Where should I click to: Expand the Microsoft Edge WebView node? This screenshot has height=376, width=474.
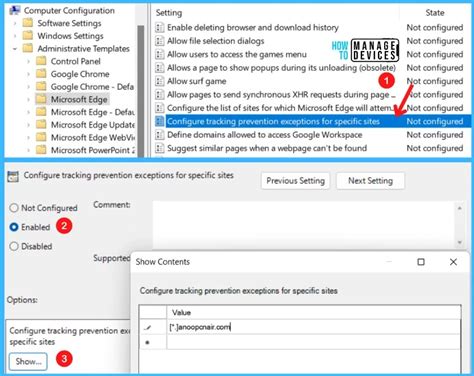tap(28, 137)
